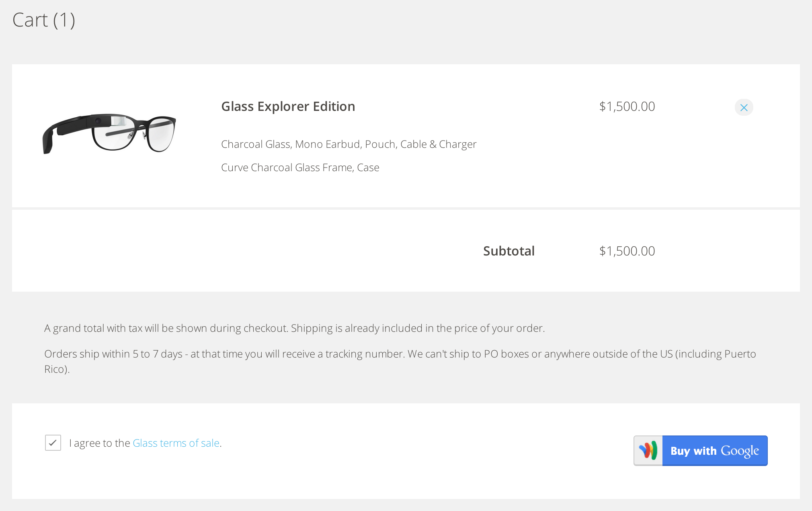This screenshot has width=812, height=511.
Task: Click the Google Wallet logo icon
Action: click(x=648, y=450)
